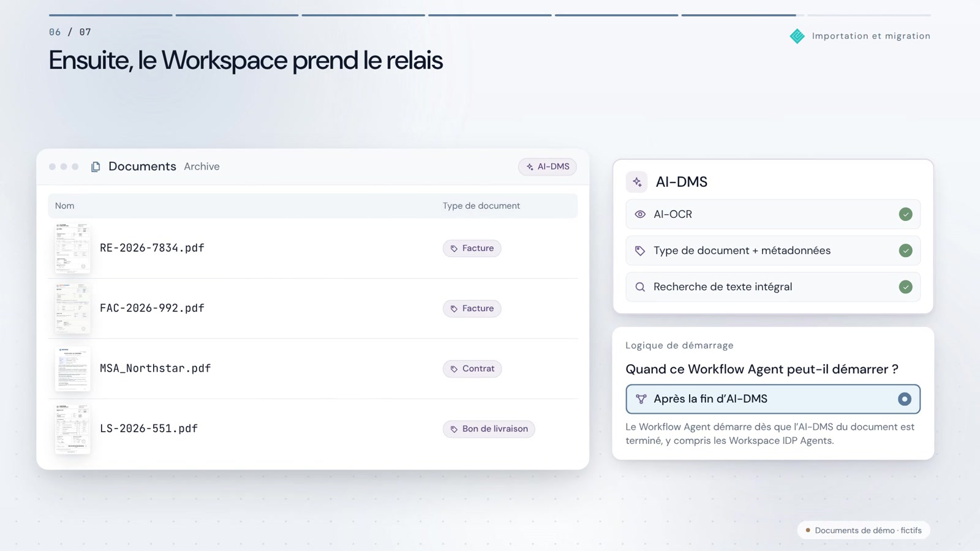The height and width of the screenshot is (551, 980).
Task: Click the sparkle icon beside the AI-DMS title
Action: coord(637,182)
